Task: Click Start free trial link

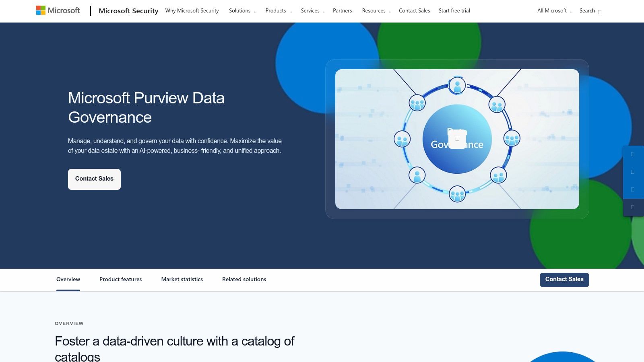Action: (x=454, y=11)
